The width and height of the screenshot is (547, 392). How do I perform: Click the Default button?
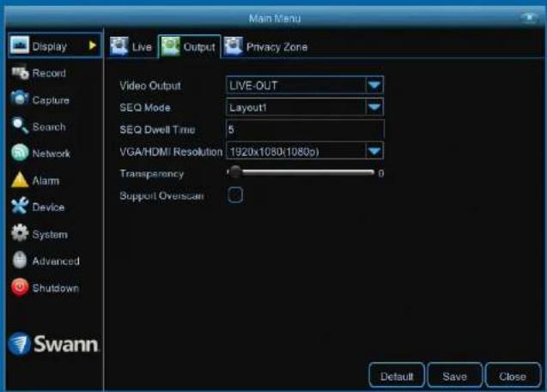click(x=397, y=376)
